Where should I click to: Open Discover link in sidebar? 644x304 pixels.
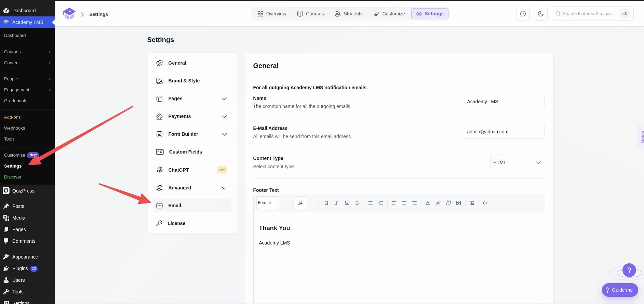[x=13, y=177]
